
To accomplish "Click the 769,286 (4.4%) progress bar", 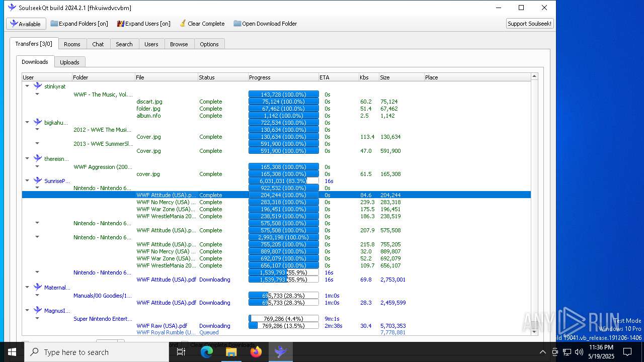I will coord(284,318).
